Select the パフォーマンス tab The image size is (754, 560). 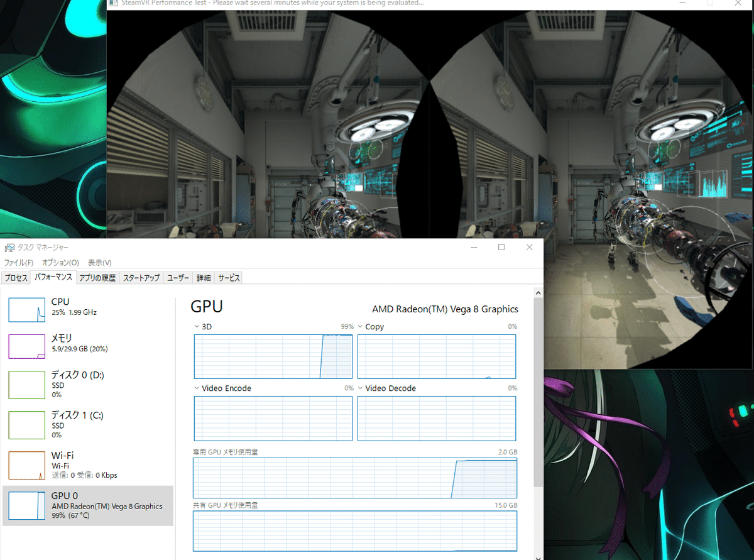coord(53,277)
